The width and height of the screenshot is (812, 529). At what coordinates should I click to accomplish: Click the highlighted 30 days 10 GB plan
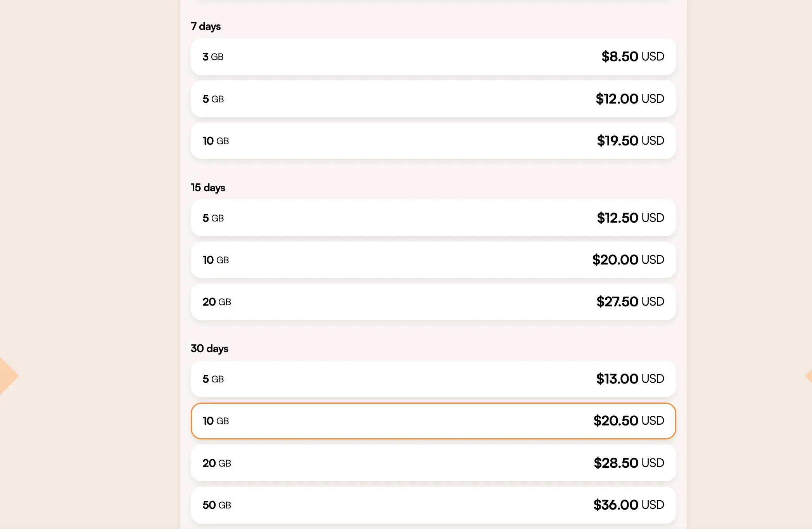433,421
